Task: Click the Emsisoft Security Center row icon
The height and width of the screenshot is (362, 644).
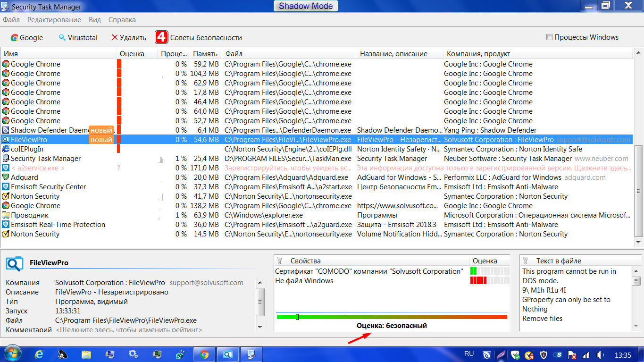Action: pyautogui.click(x=6, y=187)
